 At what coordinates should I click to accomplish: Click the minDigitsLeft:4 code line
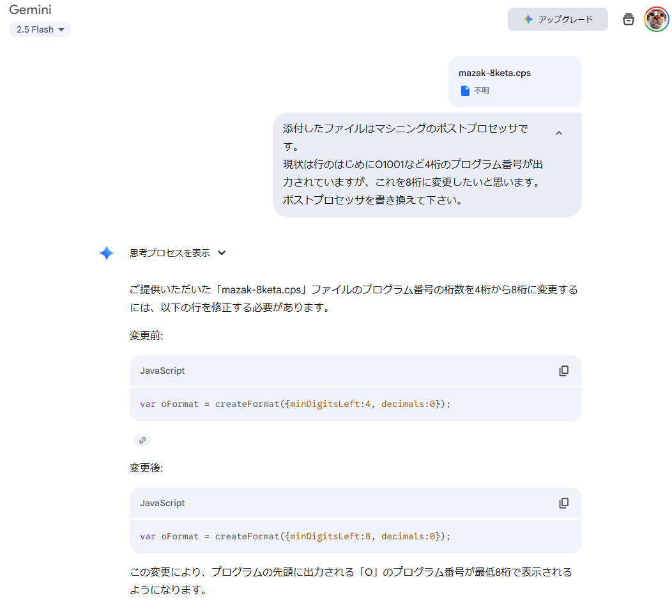click(x=295, y=404)
